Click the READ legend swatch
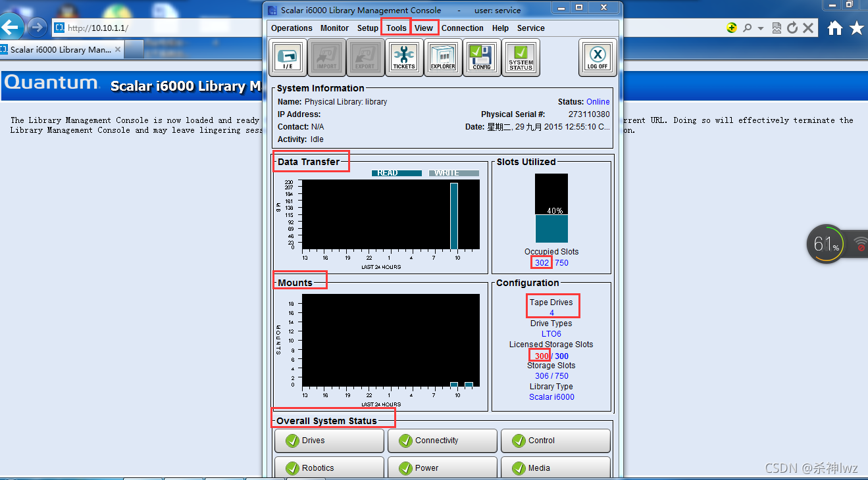868x480 pixels. click(396, 173)
